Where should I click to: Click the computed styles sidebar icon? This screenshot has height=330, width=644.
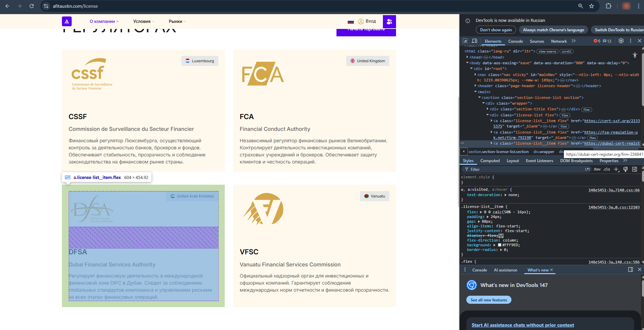pyautogui.click(x=634, y=170)
